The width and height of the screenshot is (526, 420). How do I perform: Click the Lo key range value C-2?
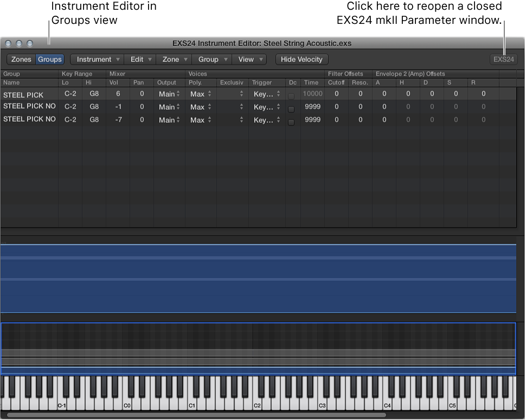(x=70, y=94)
